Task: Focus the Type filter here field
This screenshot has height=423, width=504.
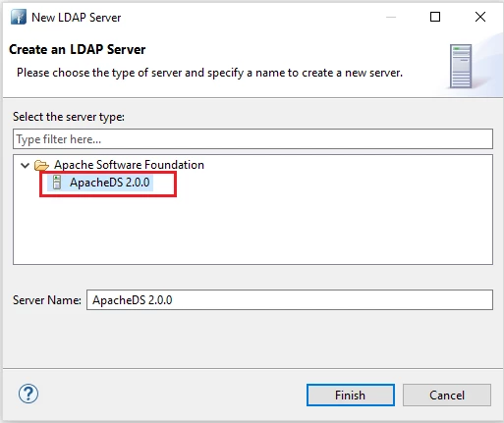Action: [x=252, y=139]
